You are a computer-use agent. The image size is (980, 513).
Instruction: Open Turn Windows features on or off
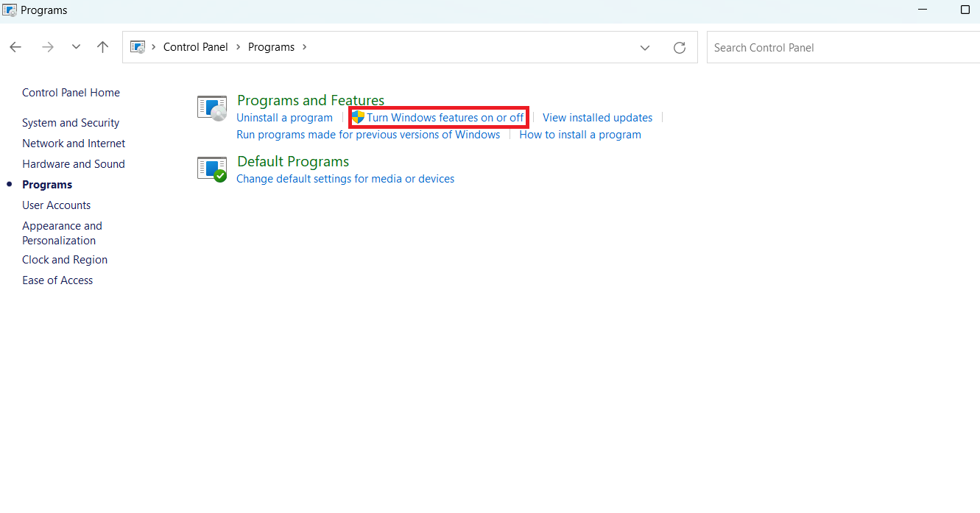click(445, 118)
